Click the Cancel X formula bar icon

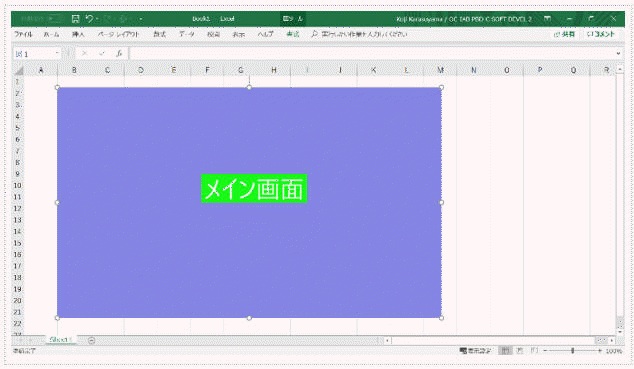tap(84, 53)
